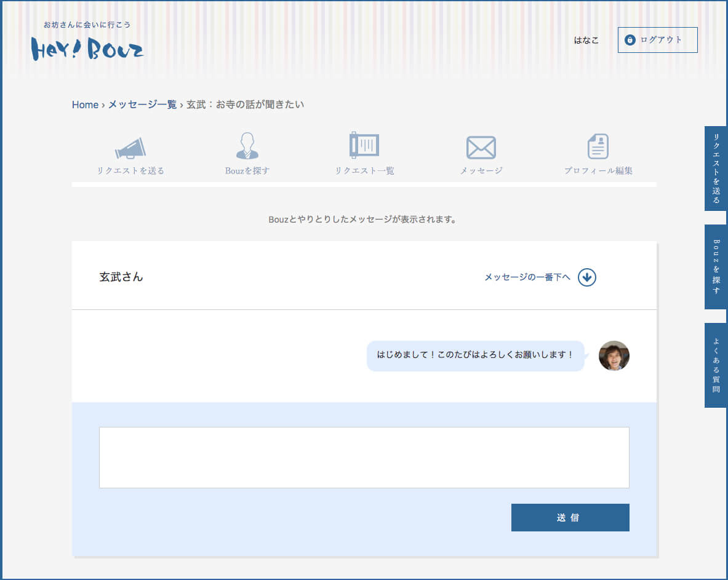Viewport: 728px width, 580px height.
Task: Open the Bouzを探す side tab
Action: click(716, 266)
